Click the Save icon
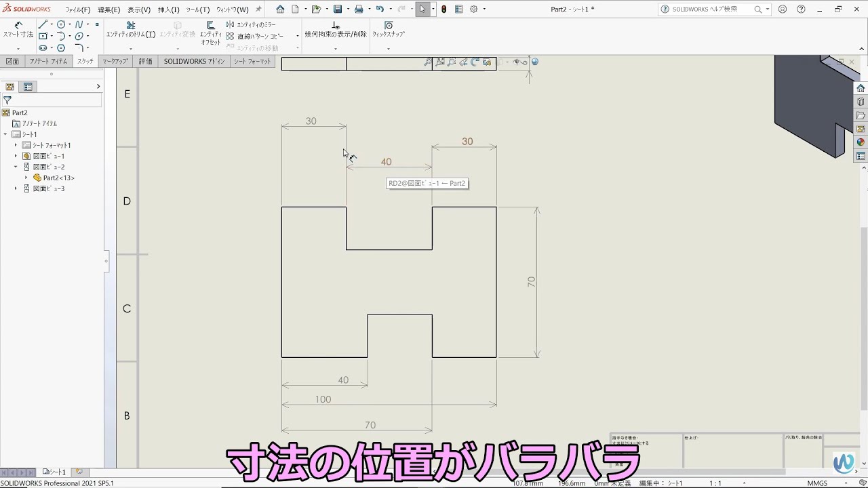868x488 pixels. pos(337,9)
